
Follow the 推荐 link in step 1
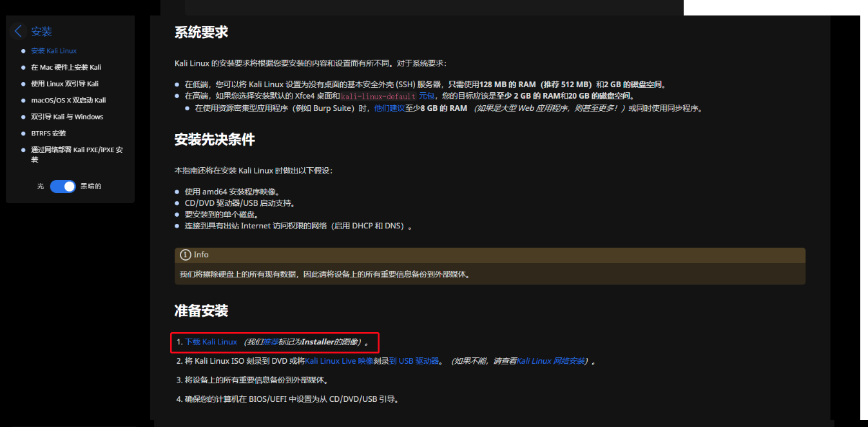tap(271, 342)
